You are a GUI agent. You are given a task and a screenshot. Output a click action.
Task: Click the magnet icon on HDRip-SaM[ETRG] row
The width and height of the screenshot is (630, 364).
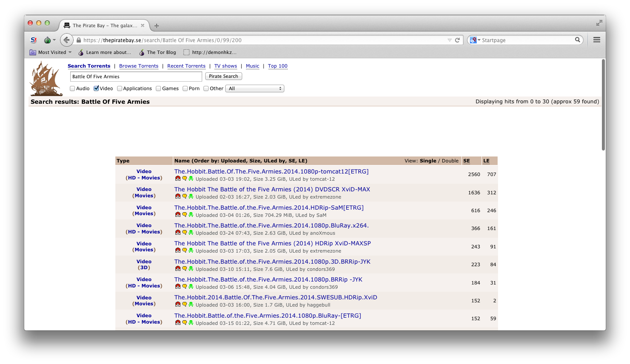178,215
